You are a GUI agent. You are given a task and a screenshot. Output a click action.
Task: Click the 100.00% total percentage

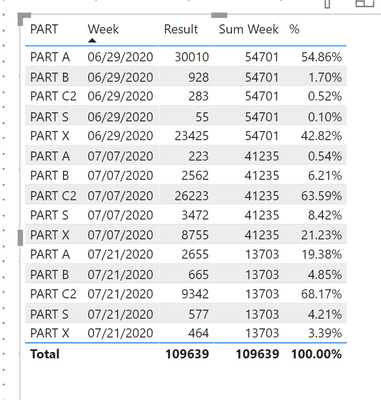317,354
